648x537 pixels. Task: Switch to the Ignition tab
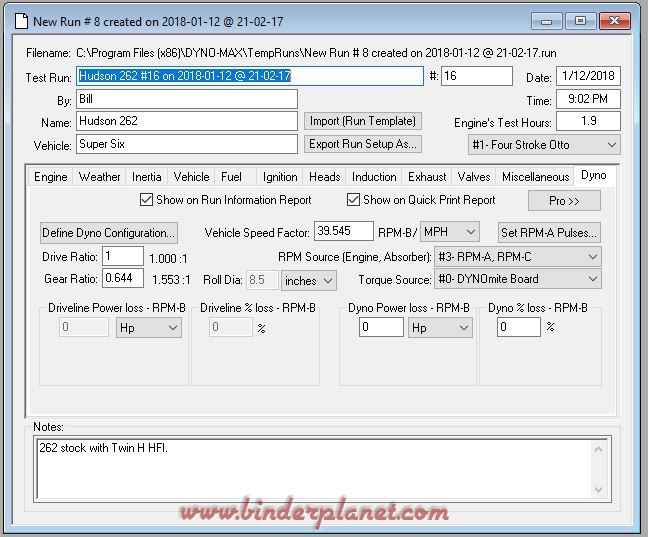280,177
